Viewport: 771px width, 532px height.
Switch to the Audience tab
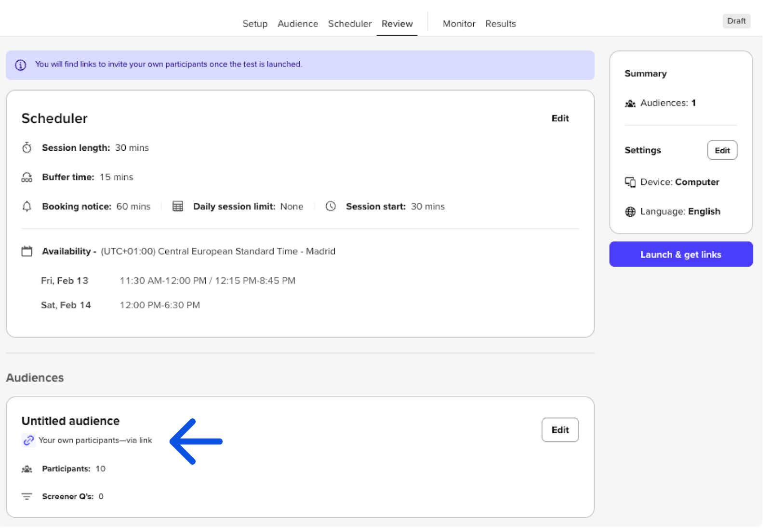coord(297,24)
